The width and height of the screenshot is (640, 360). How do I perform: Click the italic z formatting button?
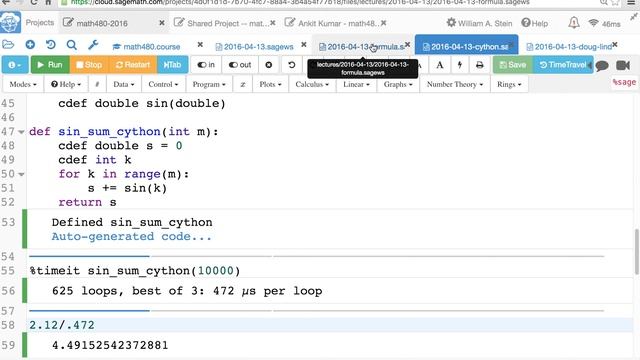(x=243, y=84)
